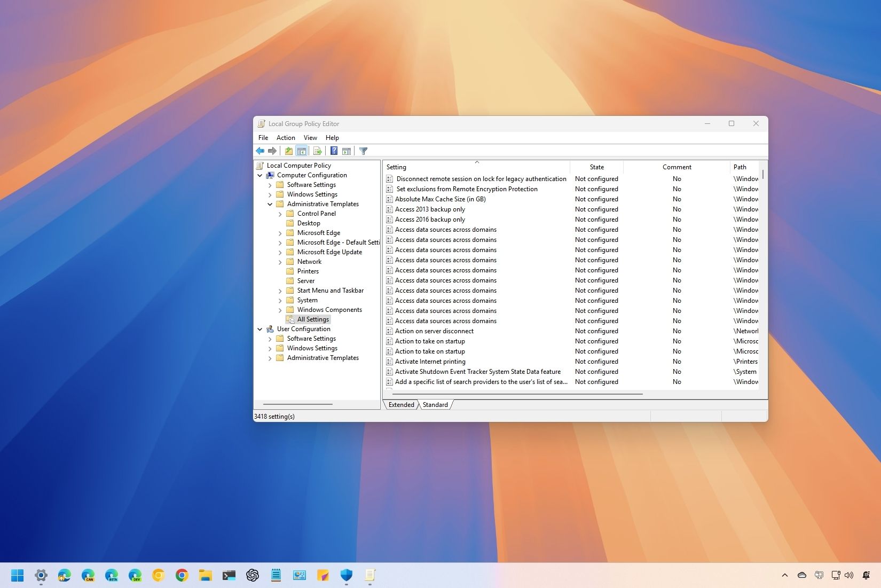Expand Windows Components in the sidebar tree
This screenshot has height=588, width=881.
click(x=280, y=310)
